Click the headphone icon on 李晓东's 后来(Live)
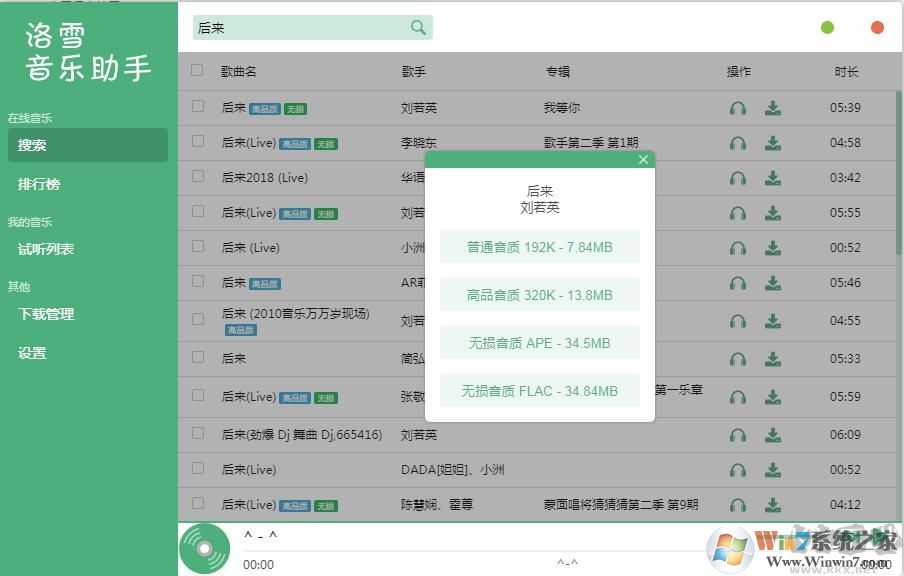 pyautogui.click(x=738, y=142)
